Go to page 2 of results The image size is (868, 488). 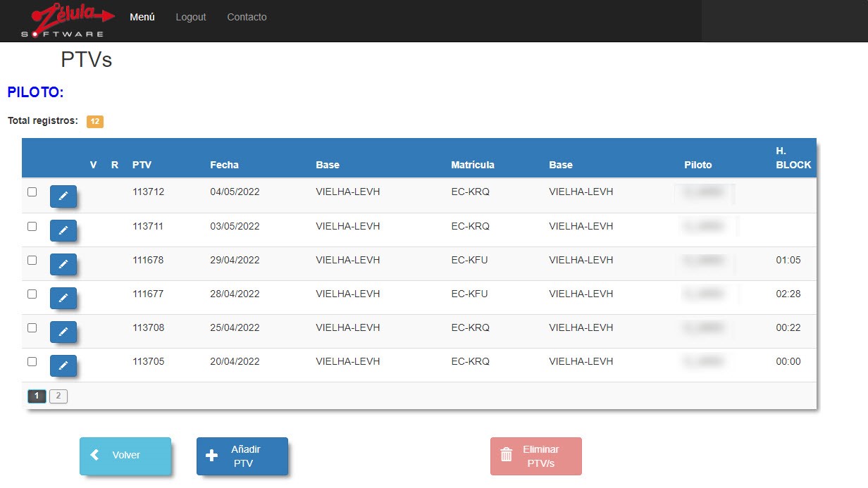click(x=58, y=396)
